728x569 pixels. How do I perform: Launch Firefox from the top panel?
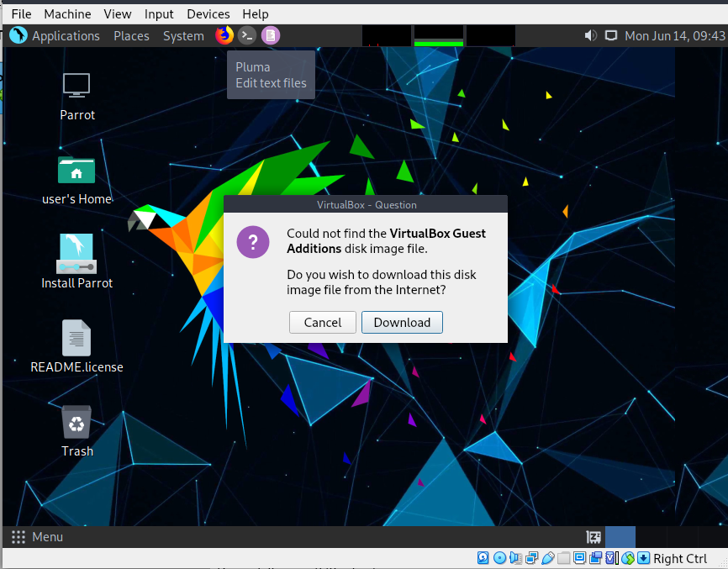(x=224, y=35)
